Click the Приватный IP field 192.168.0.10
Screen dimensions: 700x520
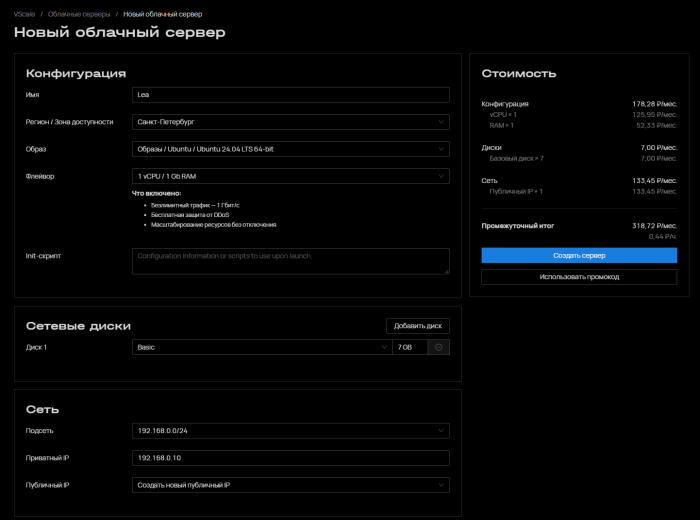(290, 458)
